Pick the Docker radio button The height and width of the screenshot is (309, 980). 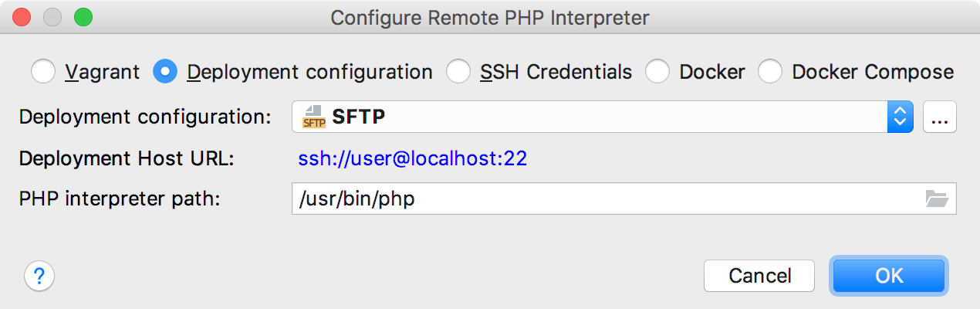[657, 73]
